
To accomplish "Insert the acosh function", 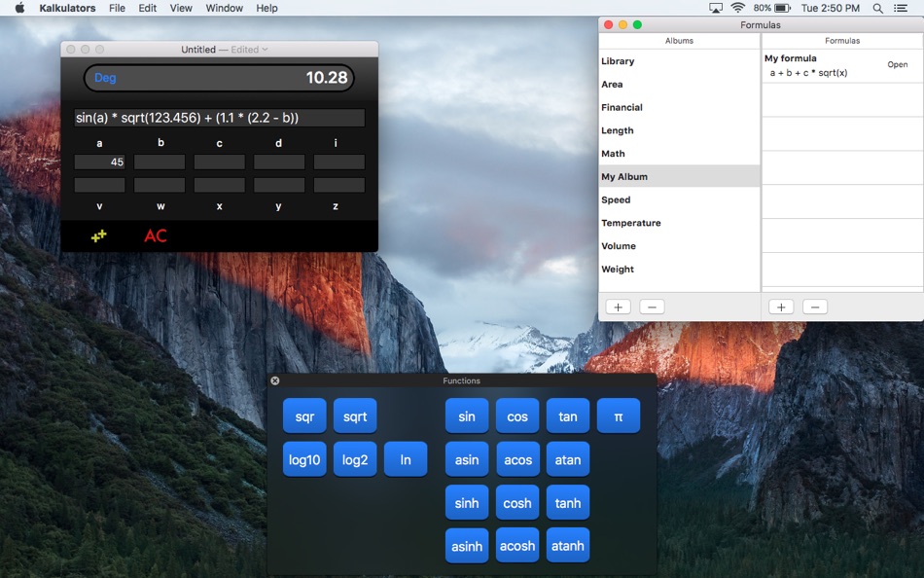I will pyautogui.click(x=517, y=546).
